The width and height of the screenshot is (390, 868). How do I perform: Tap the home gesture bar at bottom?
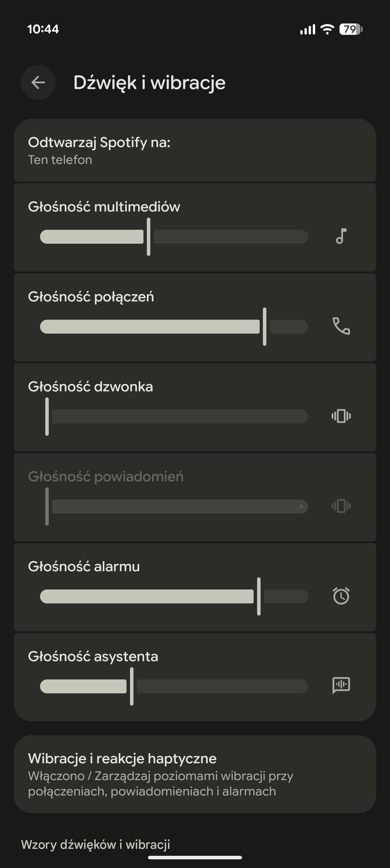[195, 858]
